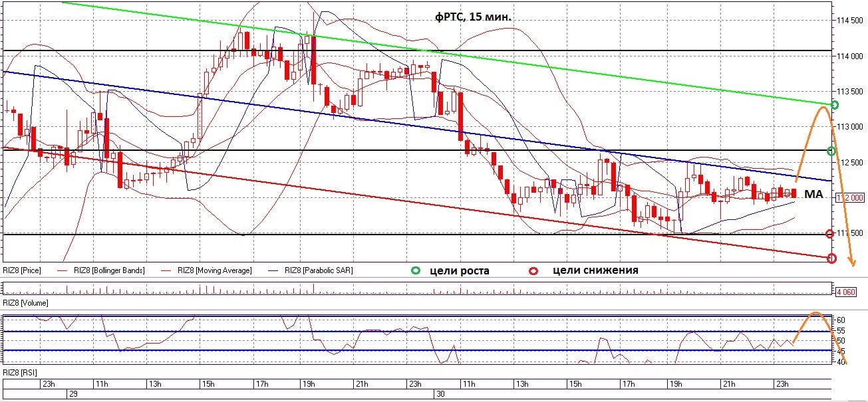Click the chart title фРТС, 15 мин.
This screenshot has height=402, width=868.
click(x=474, y=18)
